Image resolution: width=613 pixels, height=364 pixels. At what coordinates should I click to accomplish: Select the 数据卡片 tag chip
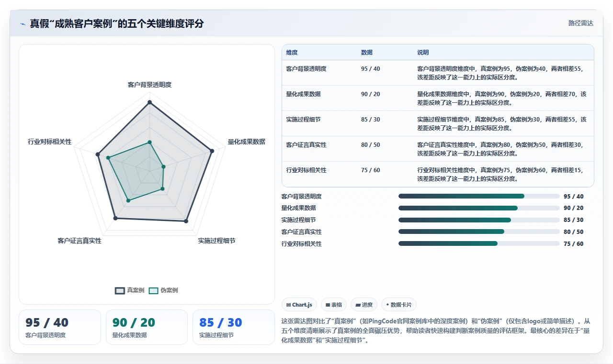399,305
